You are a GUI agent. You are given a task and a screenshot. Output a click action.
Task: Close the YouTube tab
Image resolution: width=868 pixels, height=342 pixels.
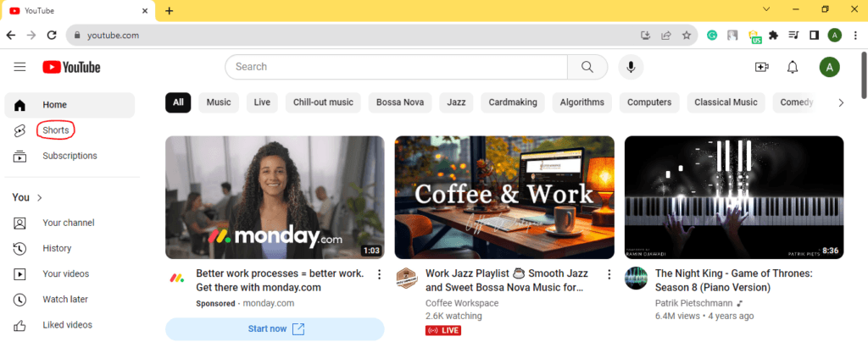pyautogui.click(x=145, y=10)
